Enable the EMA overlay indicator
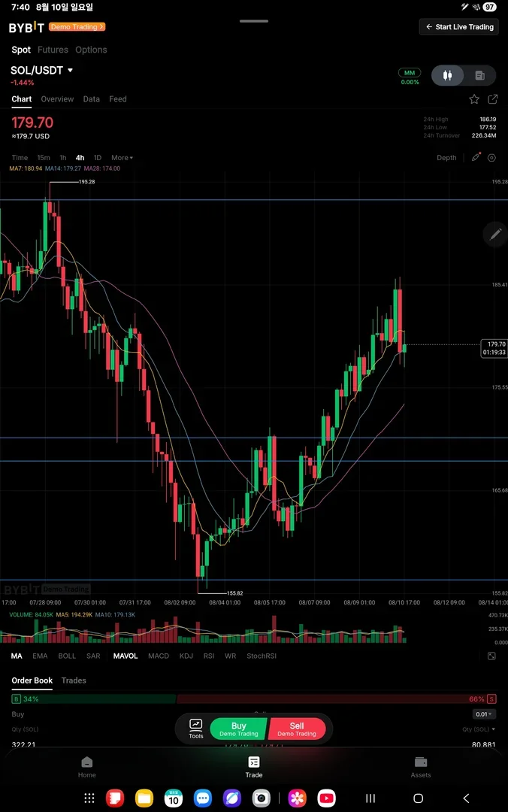The image size is (508, 812). point(40,656)
